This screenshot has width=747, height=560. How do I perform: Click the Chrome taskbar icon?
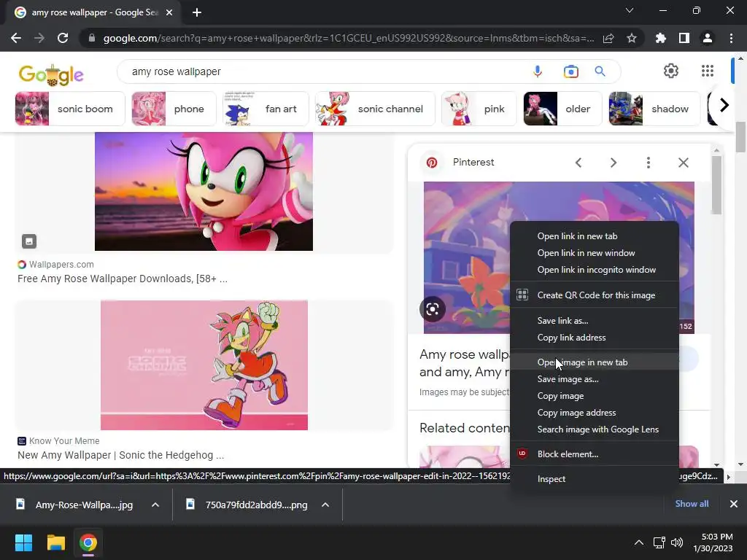(x=88, y=542)
